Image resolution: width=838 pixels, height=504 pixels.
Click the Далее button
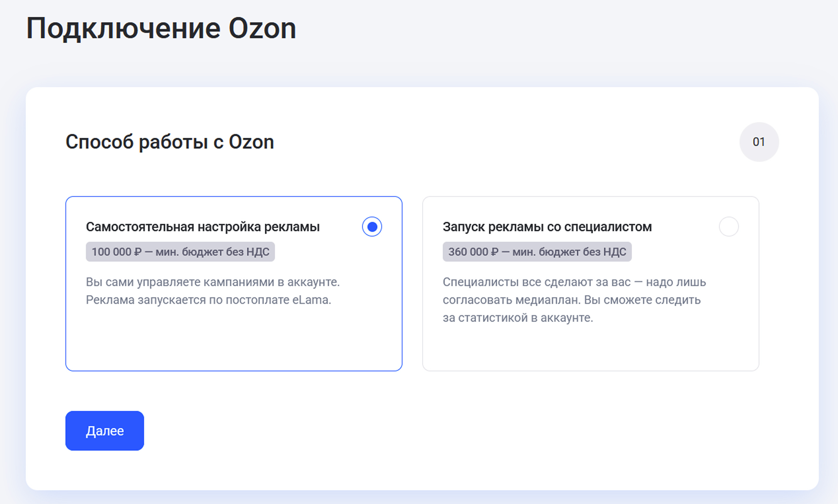(x=105, y=431)
